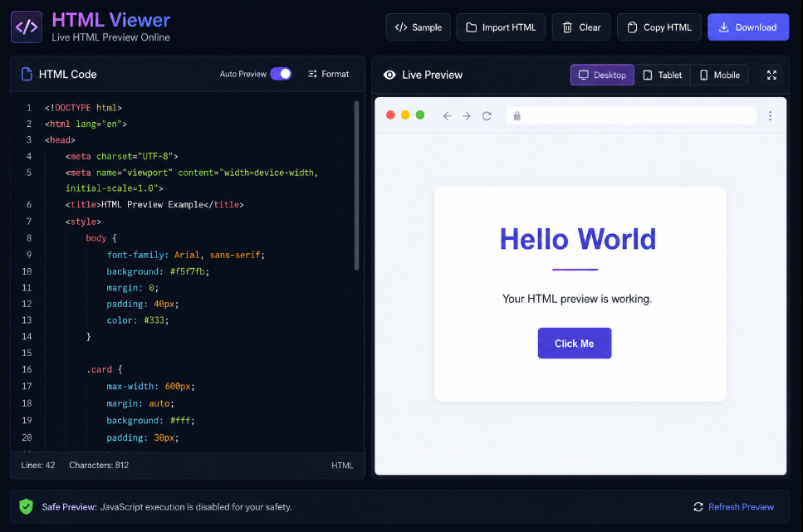Copy HTML to clipboard
This screenshot has height=532, width=803.
point(659,27)
